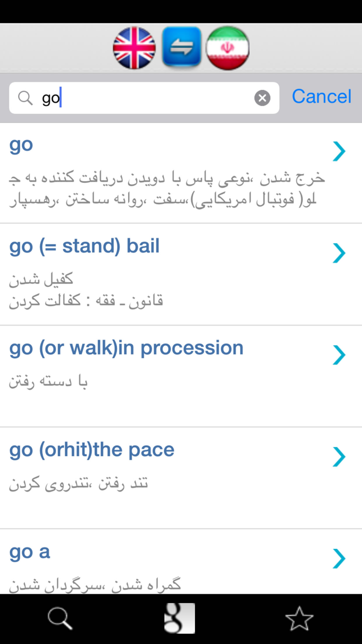
Task: Select the Iranian flag language icon
Action: (227, 48)
